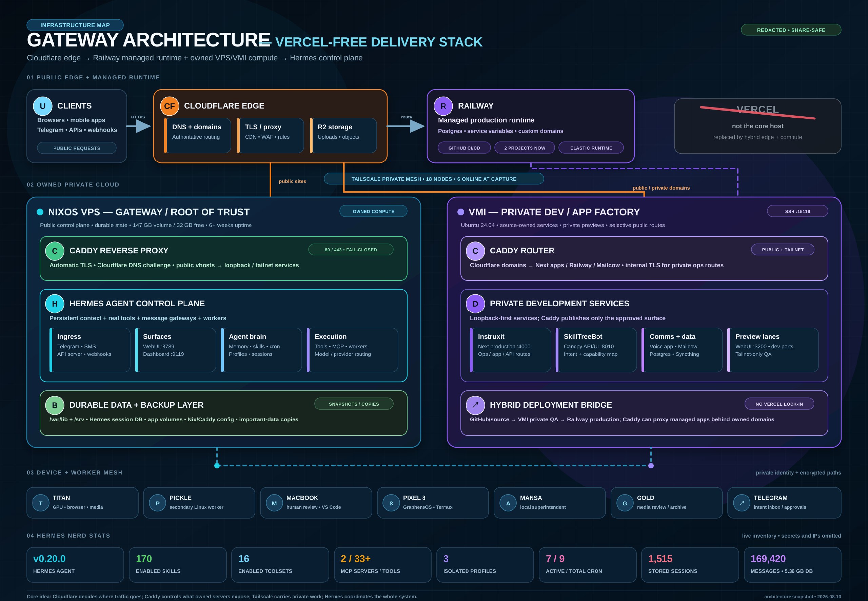
Task: Open the R2 storage card
Action: pos(343,136)
